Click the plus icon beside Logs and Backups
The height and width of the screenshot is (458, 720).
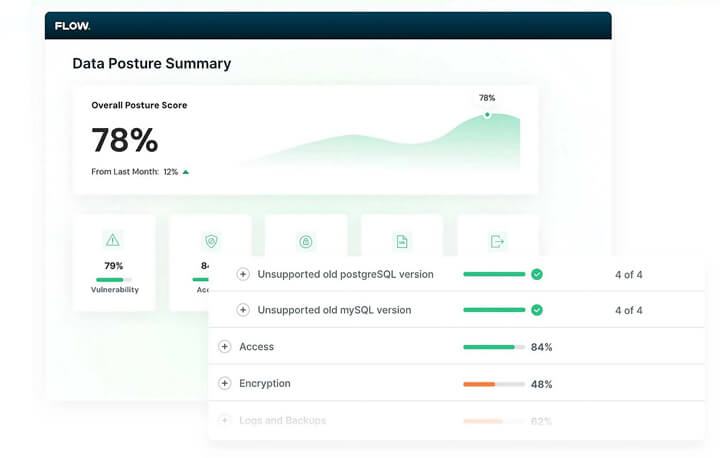224,421
